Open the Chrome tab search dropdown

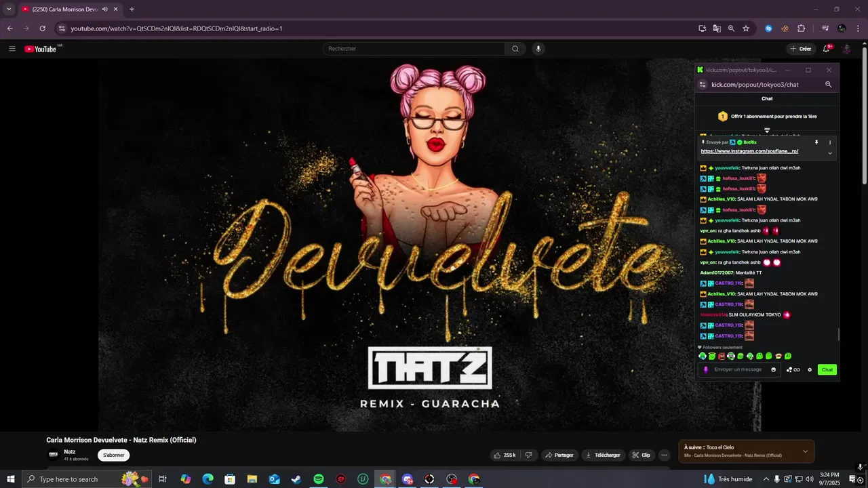coord(9,9)
